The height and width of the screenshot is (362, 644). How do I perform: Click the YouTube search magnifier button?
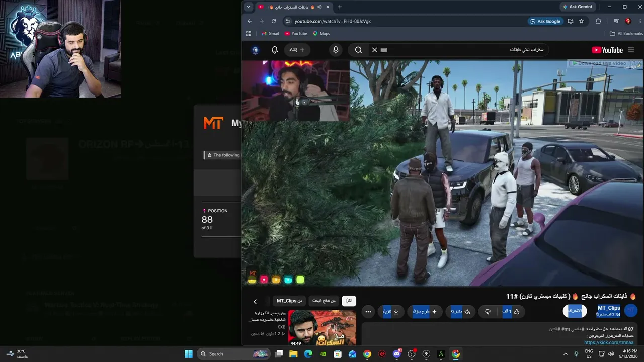358,50
